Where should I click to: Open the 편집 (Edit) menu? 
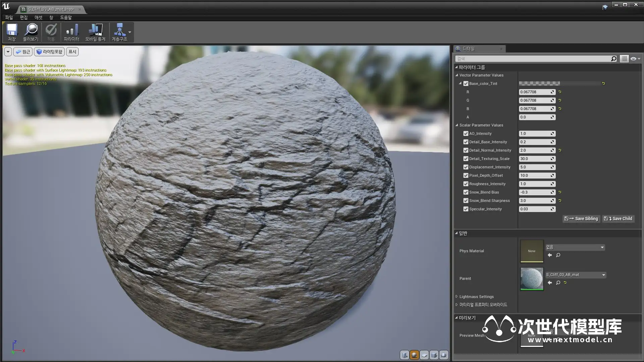point(23,17)
